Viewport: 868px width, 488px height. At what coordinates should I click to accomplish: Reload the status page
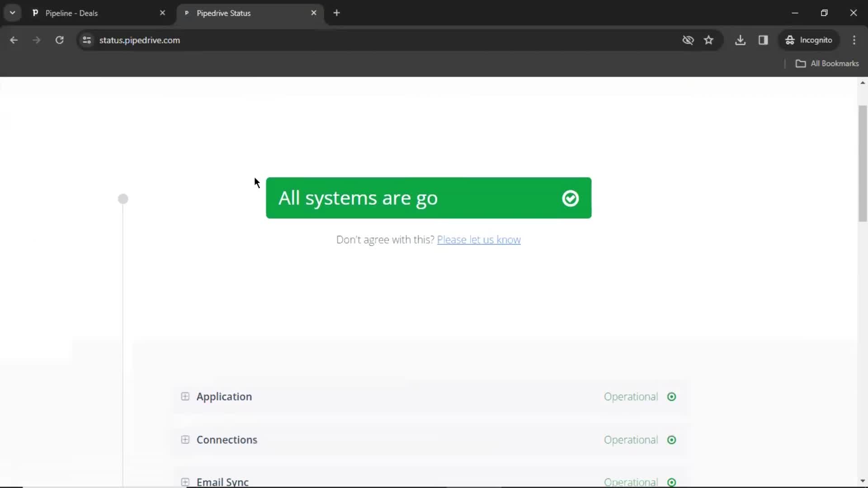click(x=59, y=40)
